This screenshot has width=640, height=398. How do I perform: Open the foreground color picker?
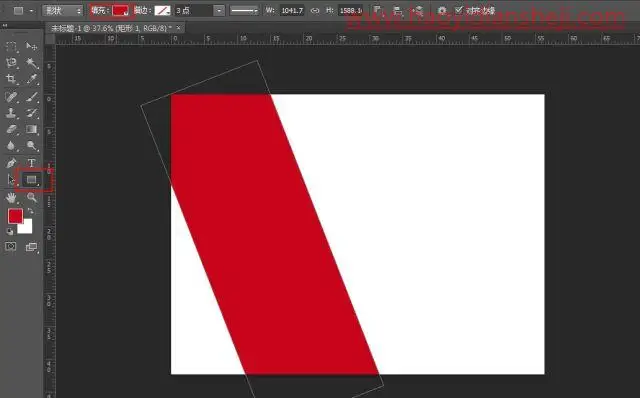[x=16, y=216]
